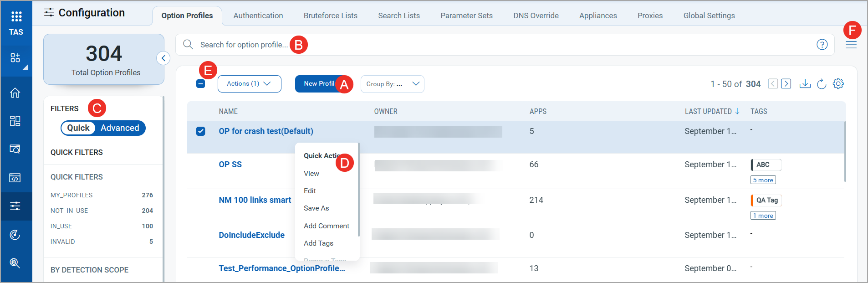
Task: Click the download icon in the list toolbar
Action: click(x=805, y=84)
